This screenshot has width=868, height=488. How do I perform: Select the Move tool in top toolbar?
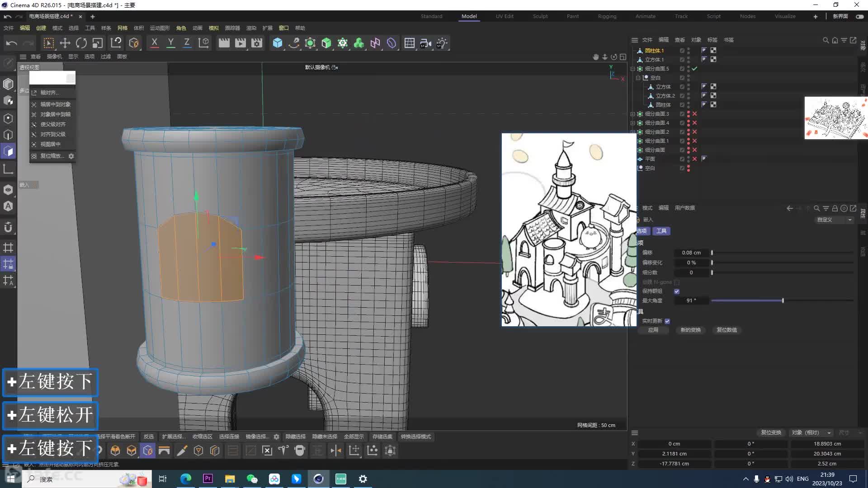[x=65, y=43]
